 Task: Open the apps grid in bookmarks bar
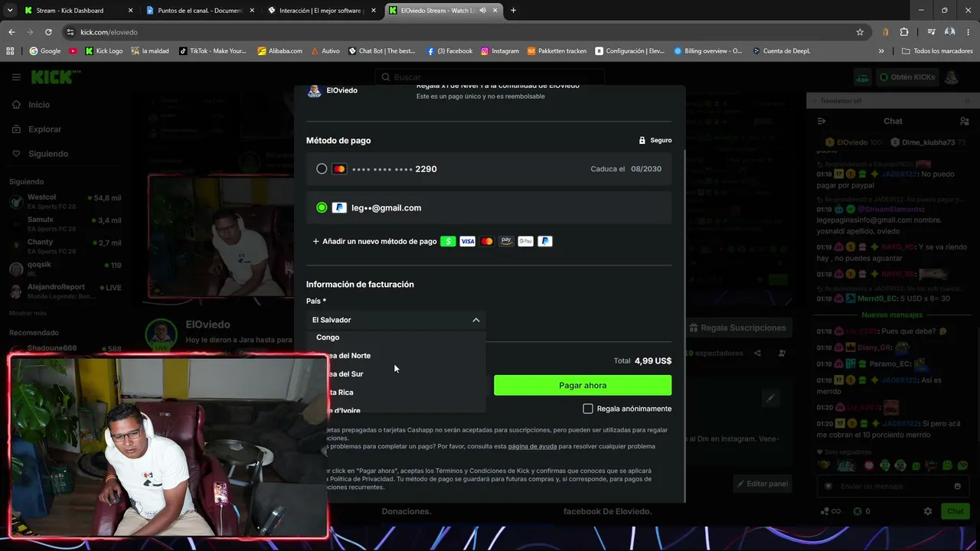pyautogui.click(x=10, y=51)
